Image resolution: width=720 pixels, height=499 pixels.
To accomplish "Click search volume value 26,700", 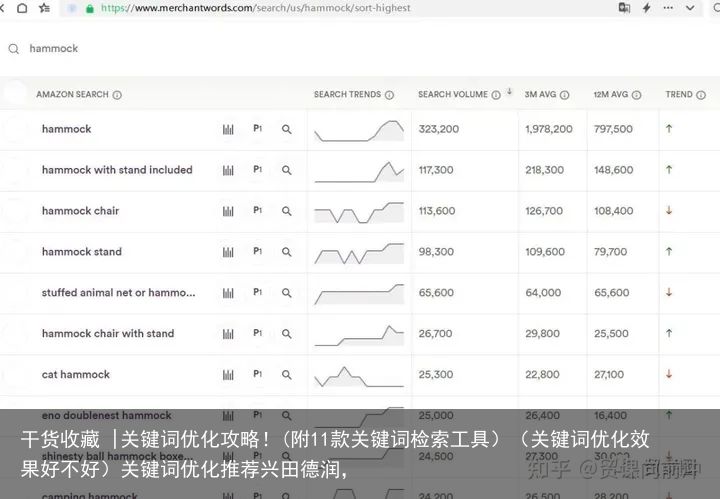I will point(435,333).
